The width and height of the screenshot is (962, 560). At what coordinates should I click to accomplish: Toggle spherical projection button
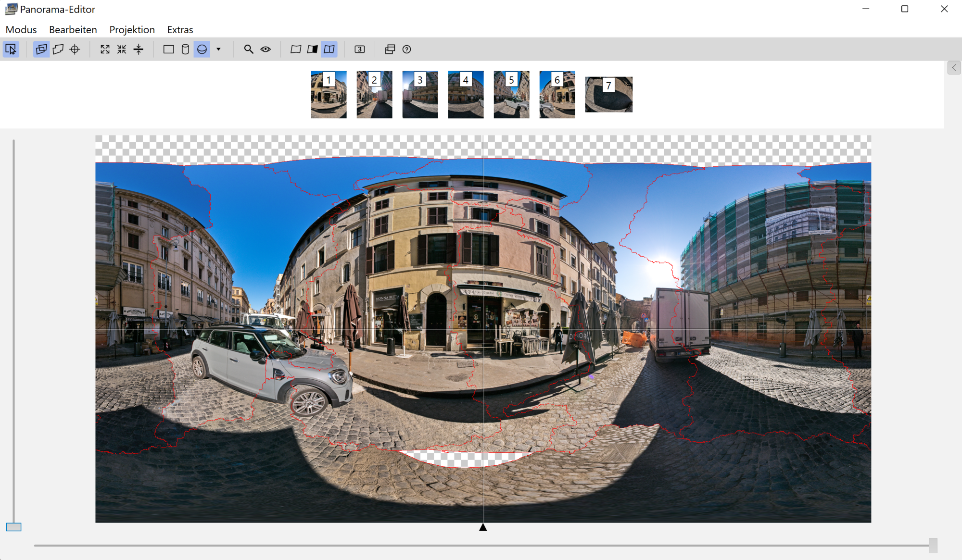coord(202,49)
